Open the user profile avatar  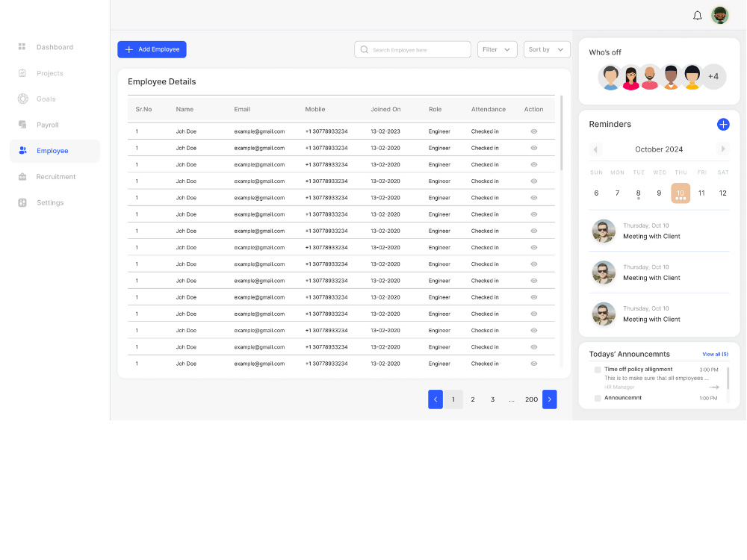(720, 15)
